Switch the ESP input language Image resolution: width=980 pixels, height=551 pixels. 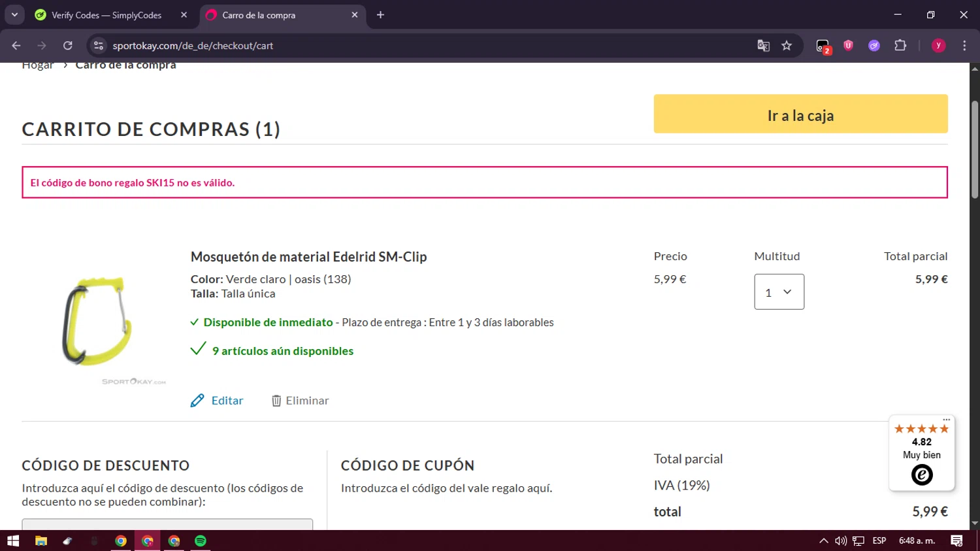879,541
